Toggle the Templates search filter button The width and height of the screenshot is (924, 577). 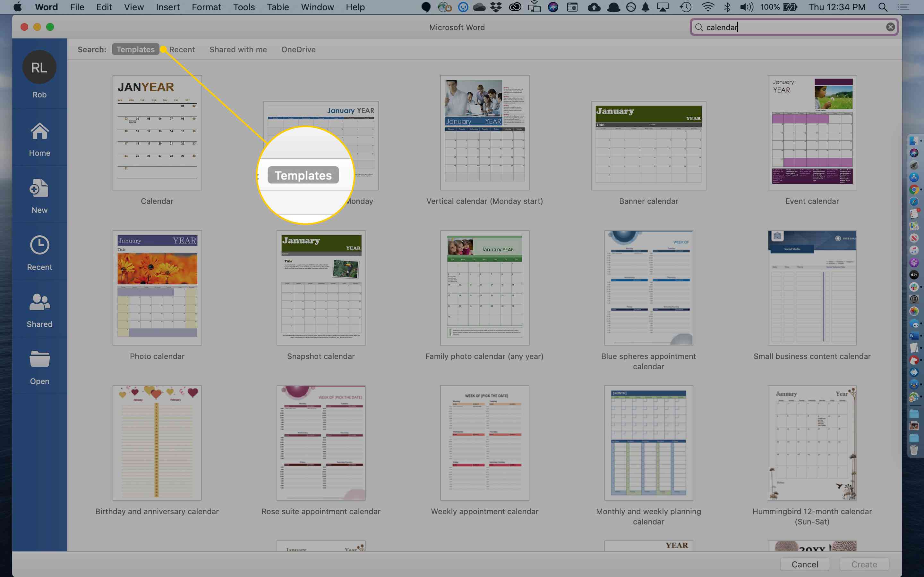pos(135,49)
